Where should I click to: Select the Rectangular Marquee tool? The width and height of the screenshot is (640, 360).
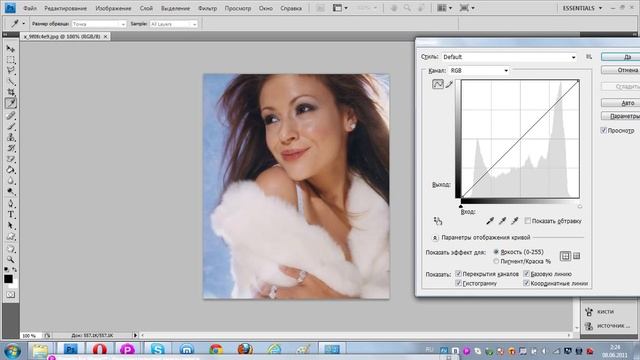11,60
